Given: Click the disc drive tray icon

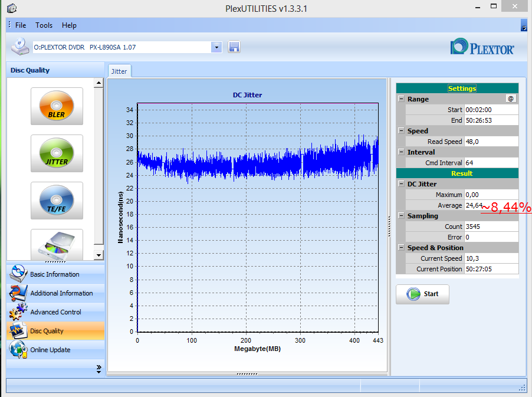Looking at the screenshot, I should click(57, 245).
